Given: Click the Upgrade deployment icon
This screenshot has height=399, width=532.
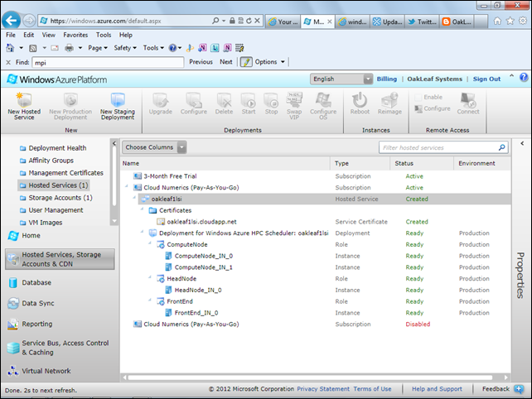Looking at the screenshot, I should [x=161, y=99].
